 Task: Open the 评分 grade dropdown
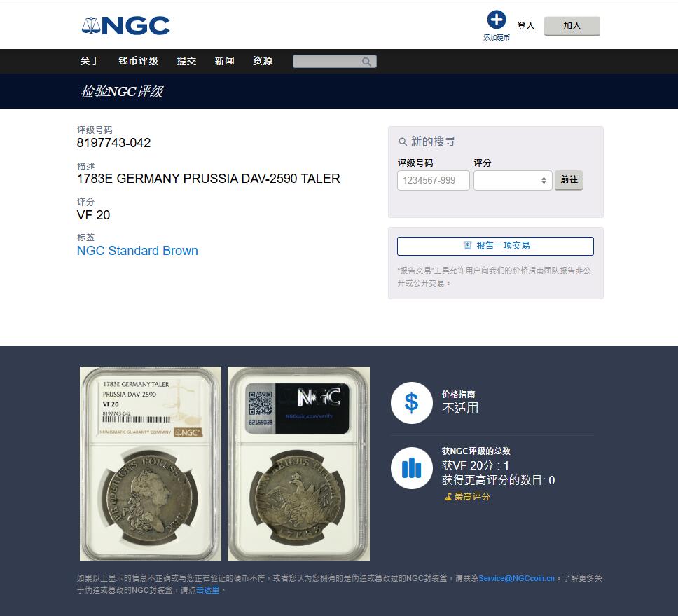pos(513,180)
